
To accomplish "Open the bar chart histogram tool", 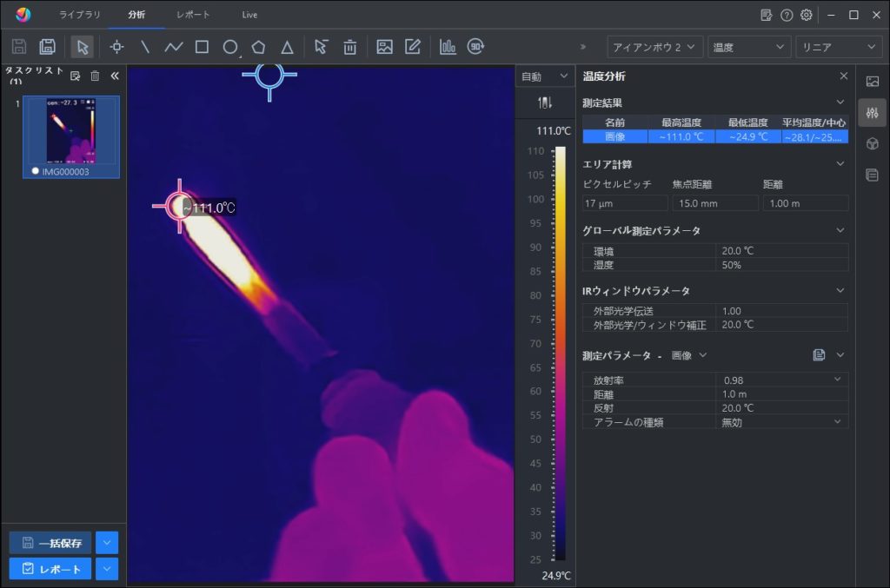I will click(x=448, y=47).
